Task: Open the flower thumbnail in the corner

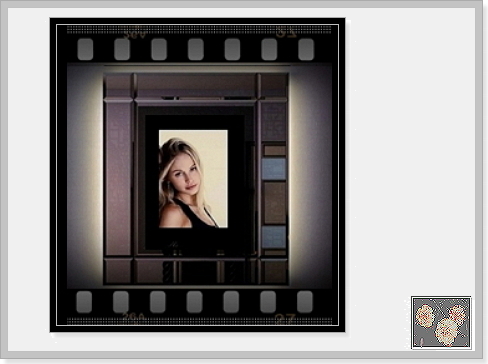Action: point(441,323)
